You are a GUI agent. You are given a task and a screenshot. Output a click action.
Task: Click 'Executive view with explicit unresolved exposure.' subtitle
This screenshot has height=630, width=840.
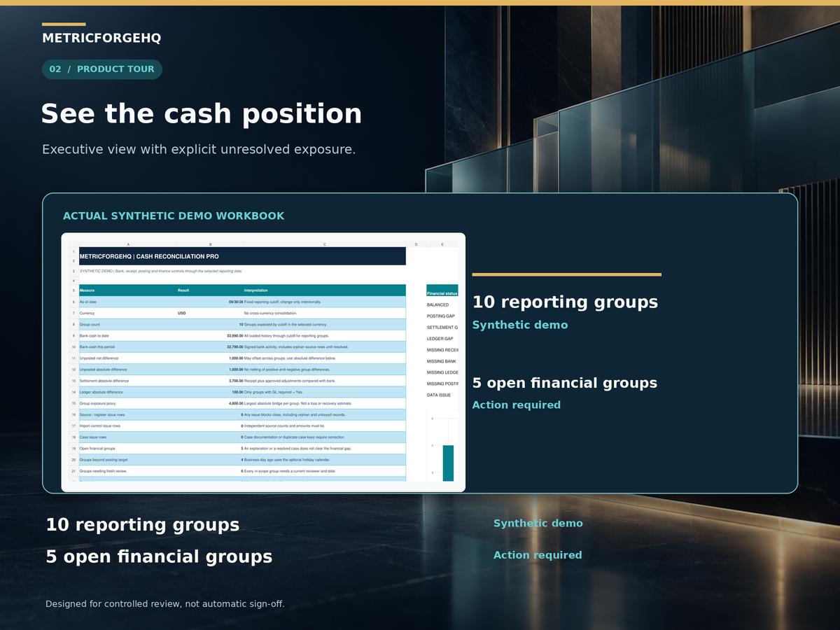coord(199,149)
